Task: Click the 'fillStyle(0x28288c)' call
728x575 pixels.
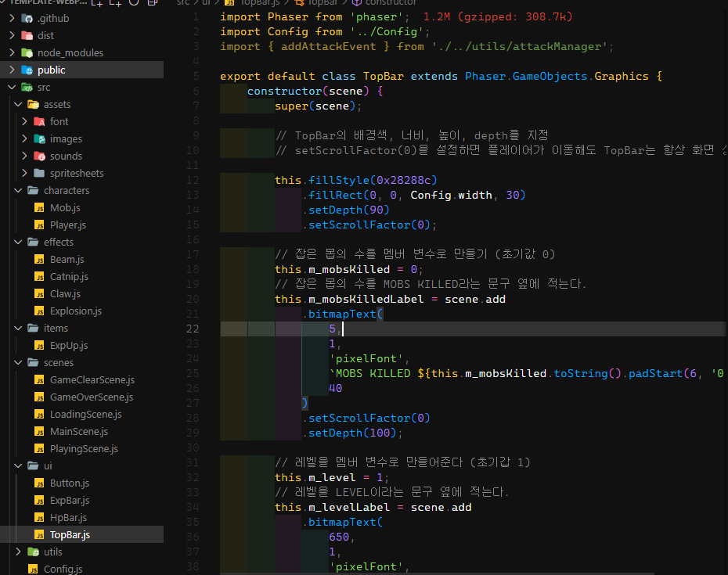Action: coord(373,180)
